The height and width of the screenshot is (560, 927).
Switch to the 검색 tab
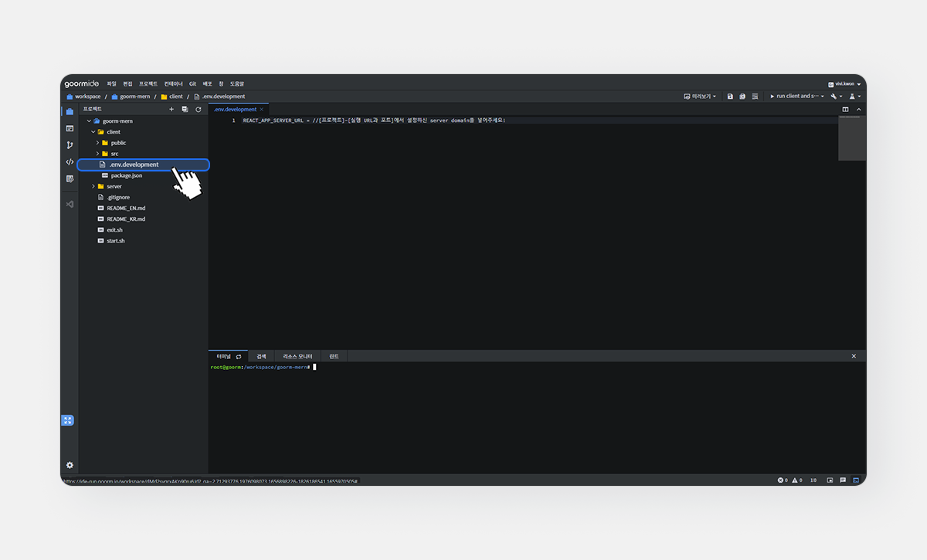pos(261,356)
